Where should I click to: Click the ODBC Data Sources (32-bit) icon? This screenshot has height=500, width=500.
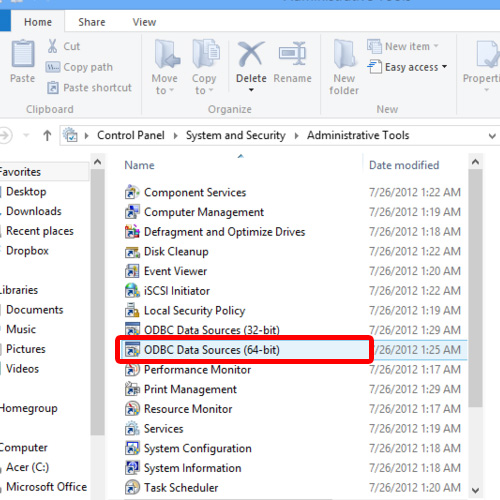132,329
